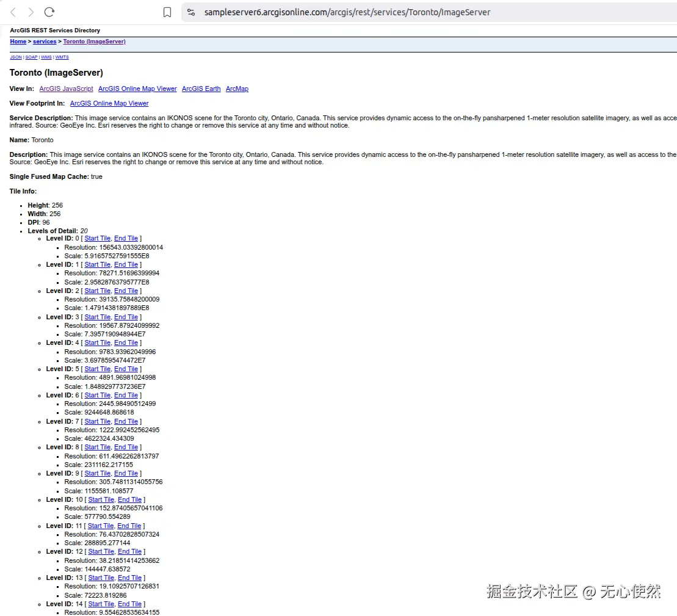Viewport: 677px width, 616px height.
Task: Open End Tile for Level ID 6
Action: point(126,396)
